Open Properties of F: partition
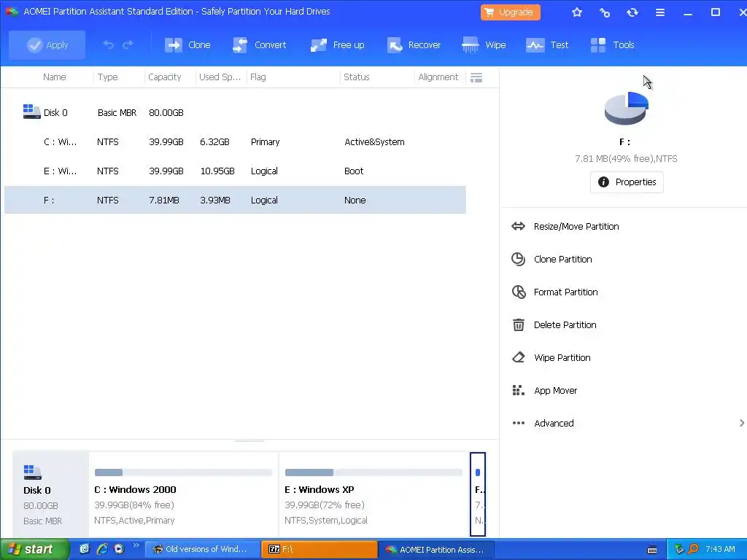747x560 pixels. tap(627, 182)
